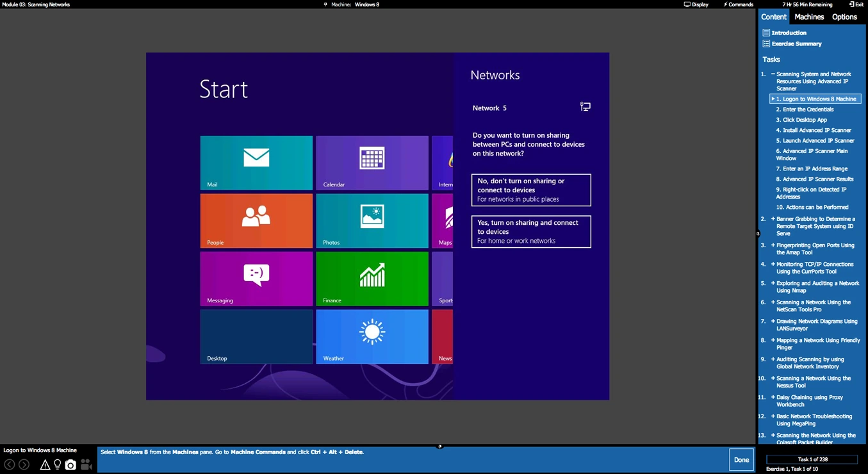Open the Calendar tile
The height and width of the screenshot is (474, 868).
coord(372,163)
